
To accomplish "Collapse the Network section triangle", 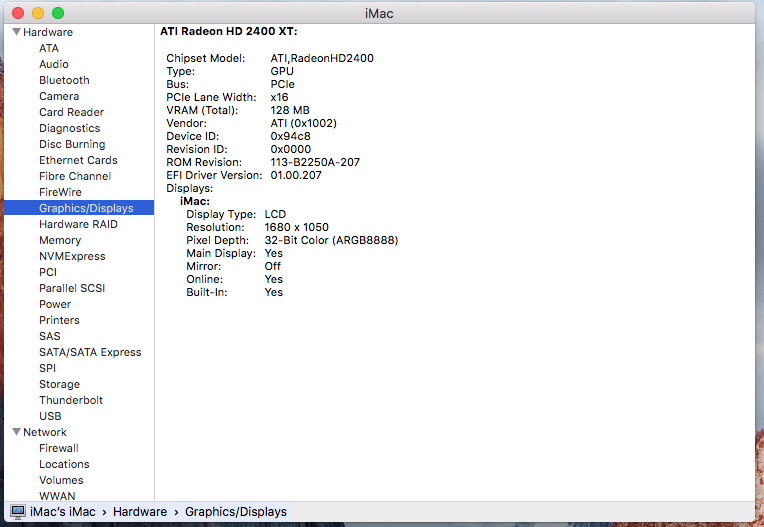I will [x=16, y=432].
